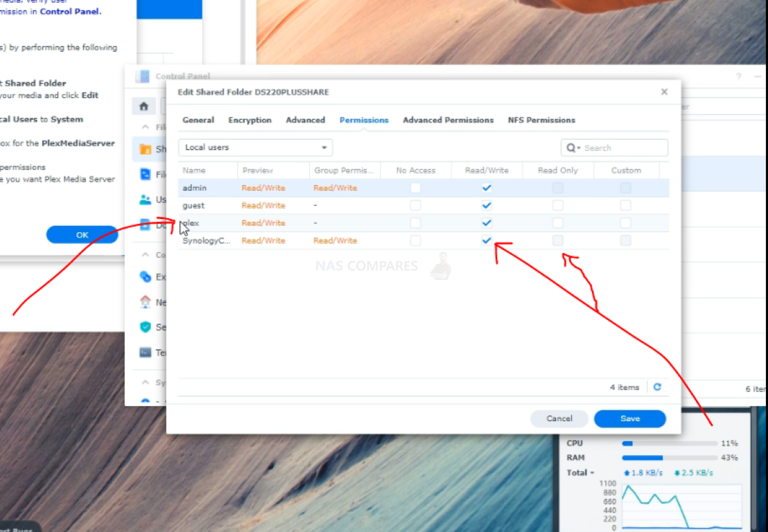Open the User icon in Control Panel sidebar
Screen dimensions: 768x532
pyautogui.click(x=146, y=199)
